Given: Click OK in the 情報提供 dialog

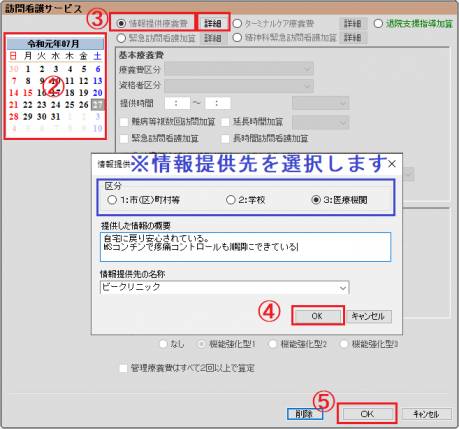Looking at the screenshot, I should [x=317, y=316].
